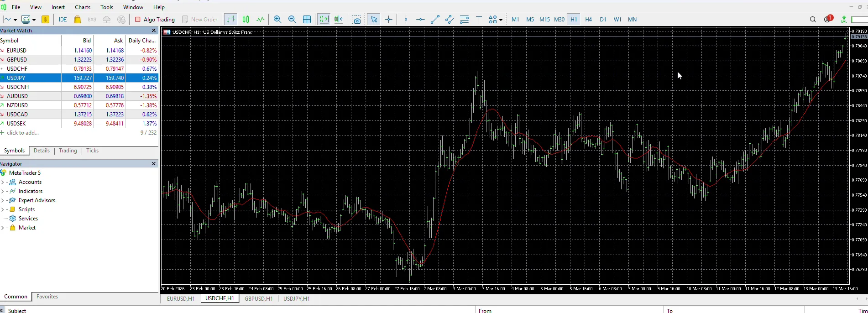
Task: Select the text label tool
Action: pyautogui.click(x=479, y=20)
